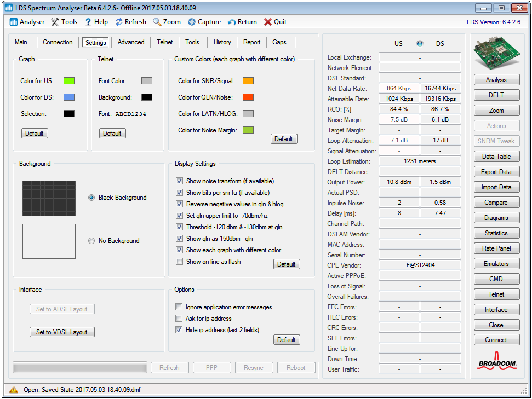The height and width of the screenshot is (399, 532).
Task: Click the Return arrow icon
Action: 232,22
